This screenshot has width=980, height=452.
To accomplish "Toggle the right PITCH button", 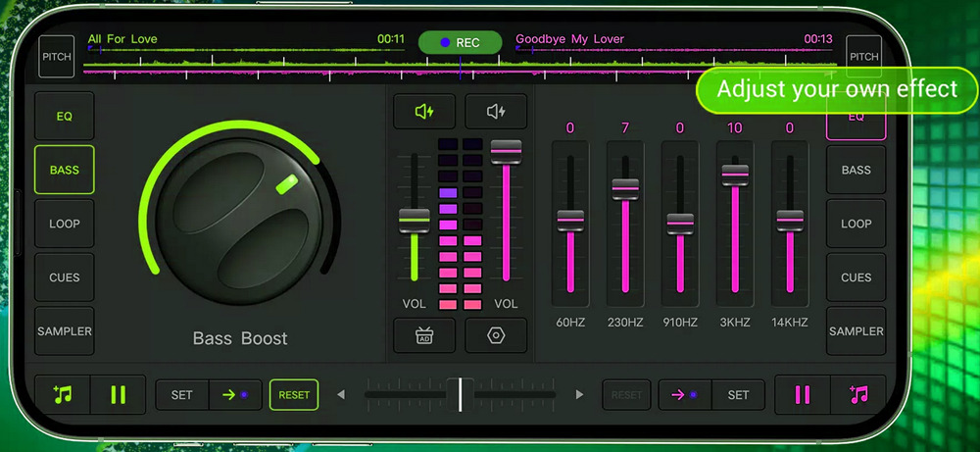I will (x=863, y=57).
